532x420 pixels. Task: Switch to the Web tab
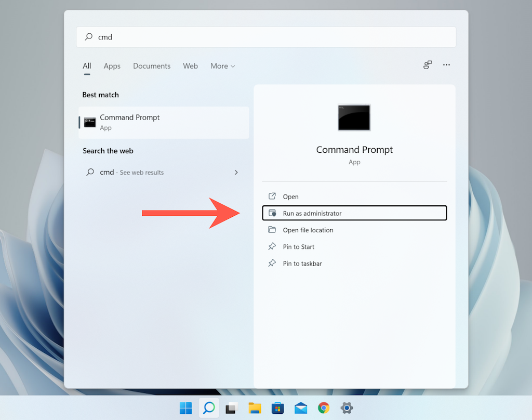pos(190,66)
